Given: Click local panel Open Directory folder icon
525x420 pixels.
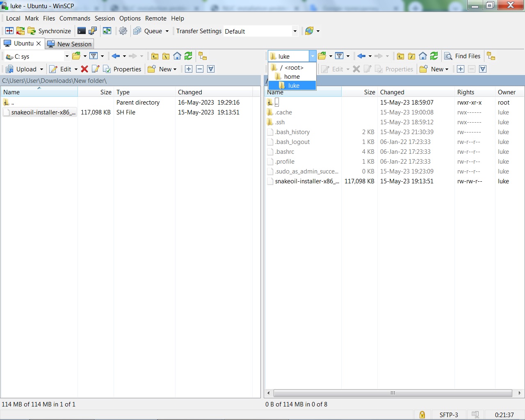Looking at the screenshot, I should (76, 56).
